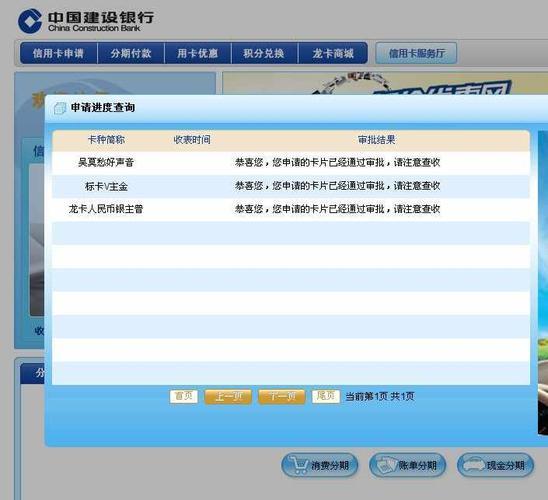The image size is (548, 500).
Task: Open the 分期付款 menu
Action: coord(131,53)
